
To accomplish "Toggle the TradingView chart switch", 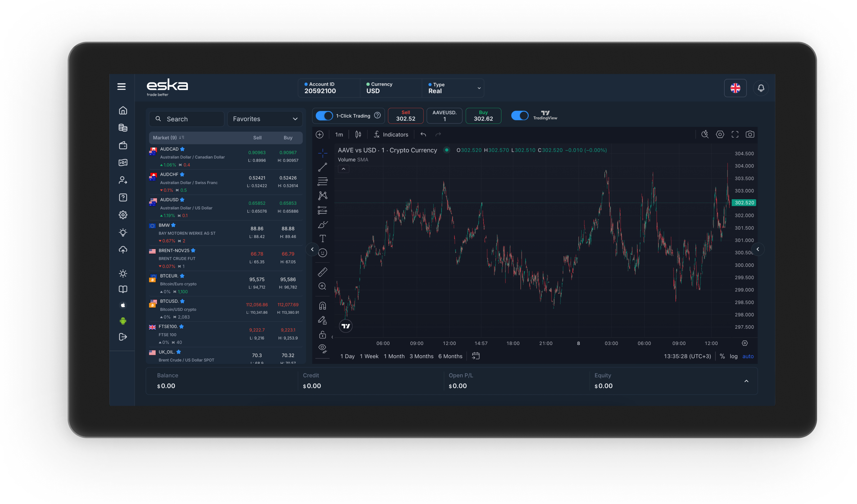I will 520,116.
